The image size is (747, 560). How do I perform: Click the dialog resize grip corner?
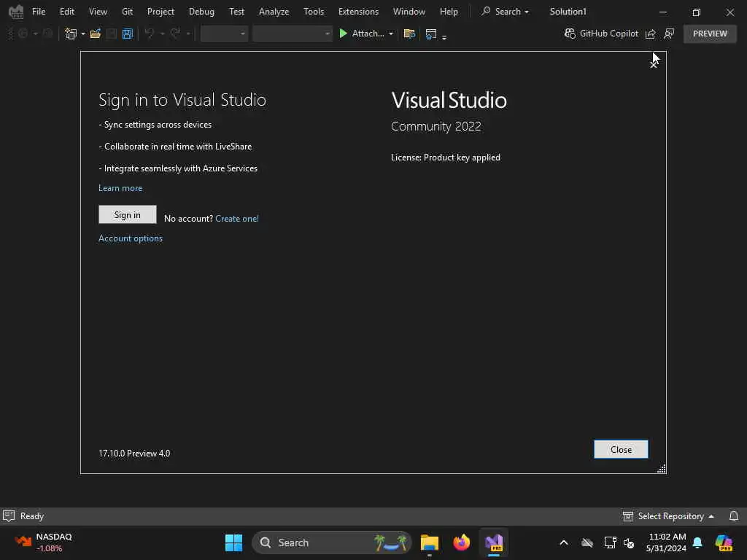click(x=662, y=469)
